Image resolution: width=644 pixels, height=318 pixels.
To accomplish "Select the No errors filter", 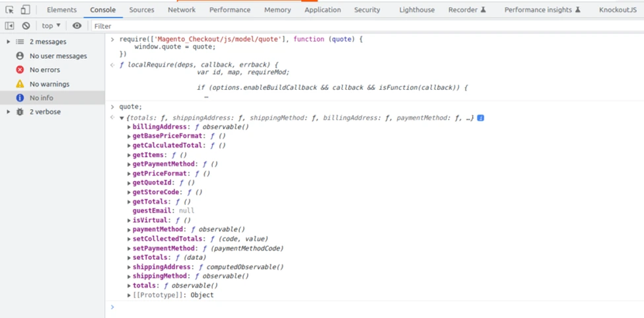I will tap(44, 69).
